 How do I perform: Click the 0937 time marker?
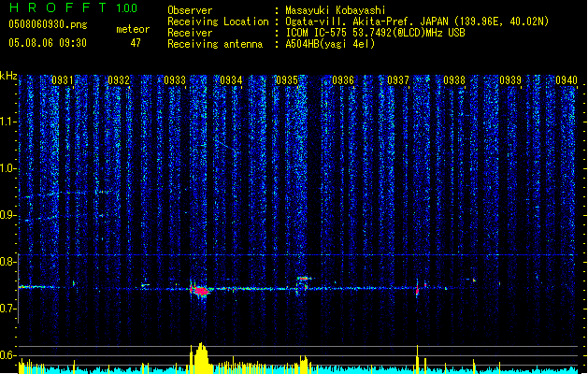coord(398,80)
